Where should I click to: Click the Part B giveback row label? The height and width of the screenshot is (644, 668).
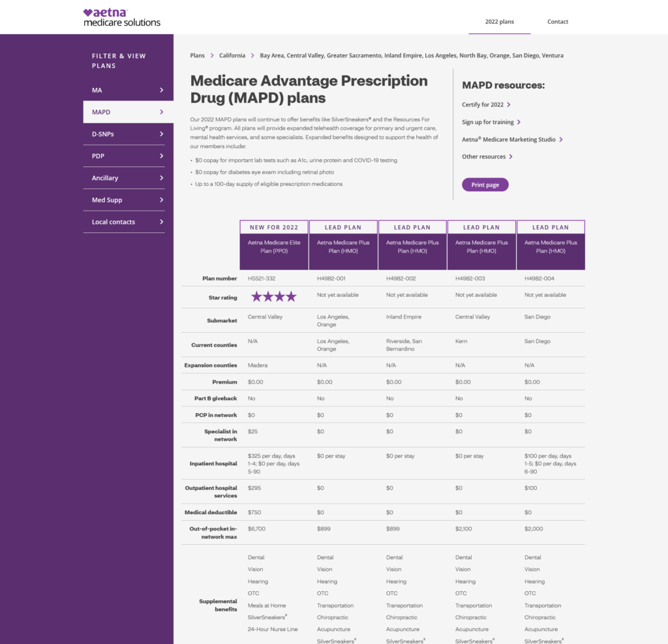point(215,399)
